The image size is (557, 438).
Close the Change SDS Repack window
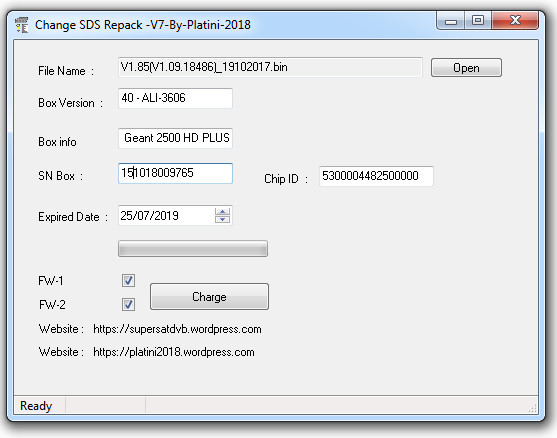tap(515, 20)
